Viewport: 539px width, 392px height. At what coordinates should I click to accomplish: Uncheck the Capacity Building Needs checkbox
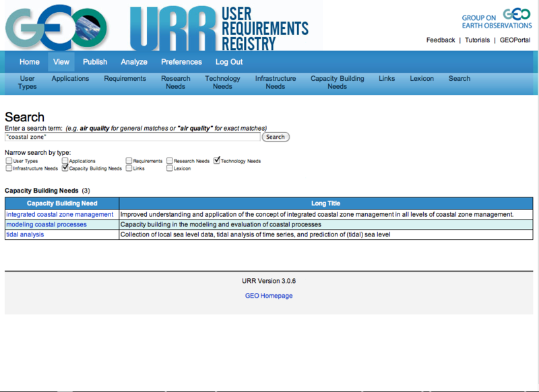click(x=65, y=168)
